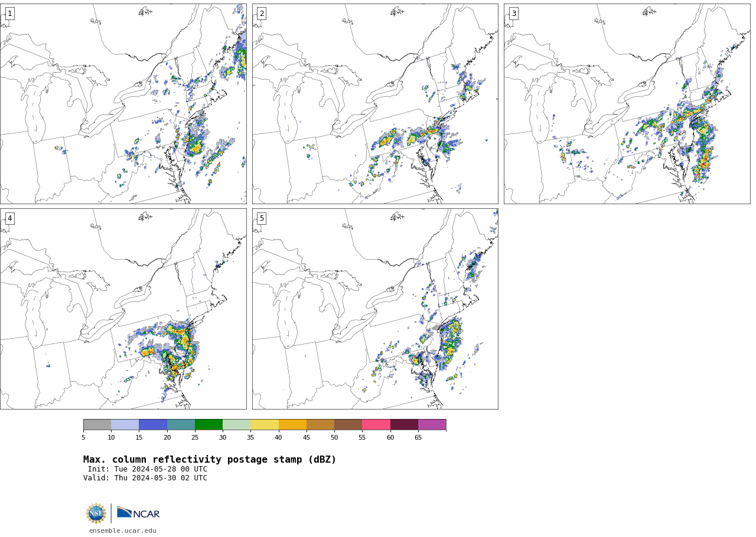756x537 pixels.
Task: Click the colorbar tick label 35
Action: coord(250,438)
